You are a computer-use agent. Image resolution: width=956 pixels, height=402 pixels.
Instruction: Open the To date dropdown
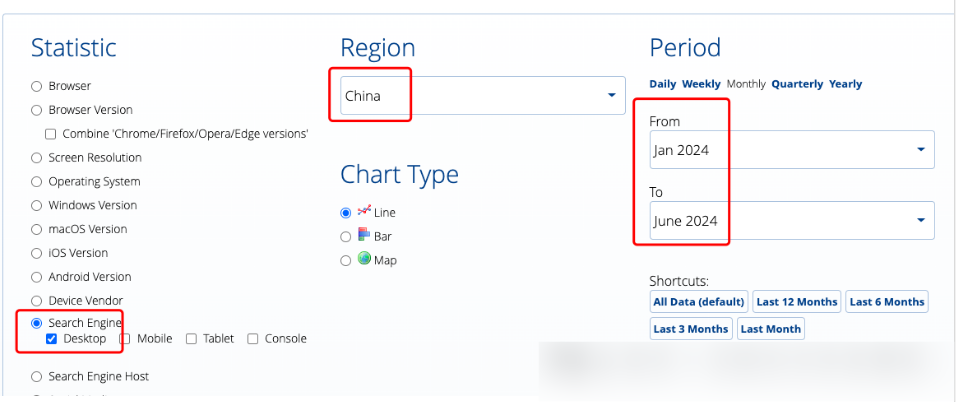tap(791, 221)
